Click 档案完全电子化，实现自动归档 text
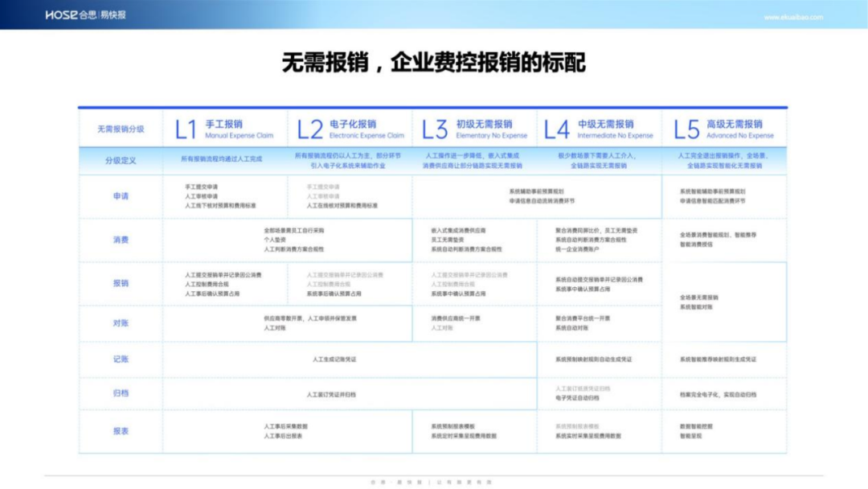 tap(718, 395)
